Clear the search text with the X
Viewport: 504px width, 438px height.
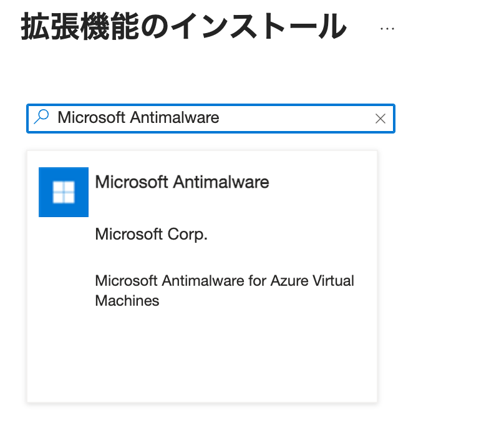380,119
